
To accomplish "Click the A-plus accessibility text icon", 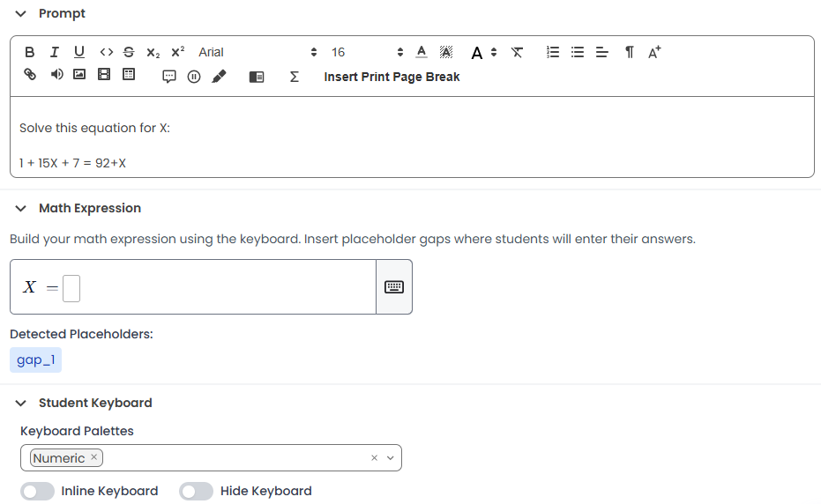I will click(x=654, y=52).
